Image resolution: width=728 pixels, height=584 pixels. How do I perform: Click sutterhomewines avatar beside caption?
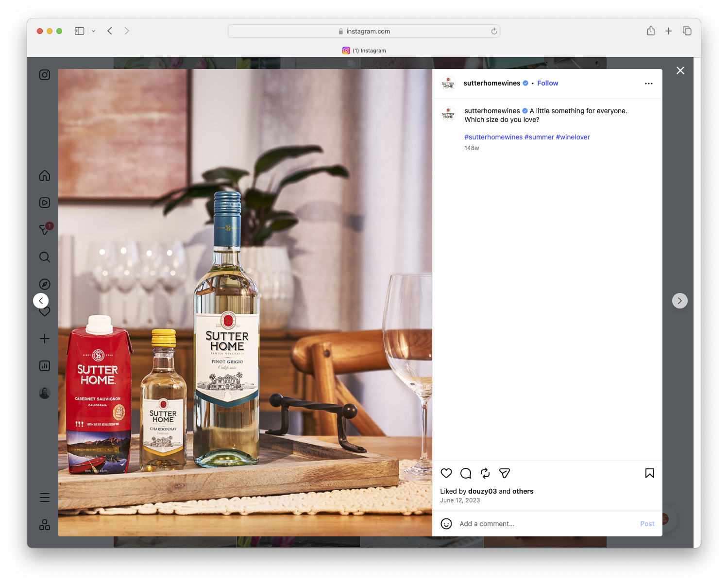tap(448, 114)
